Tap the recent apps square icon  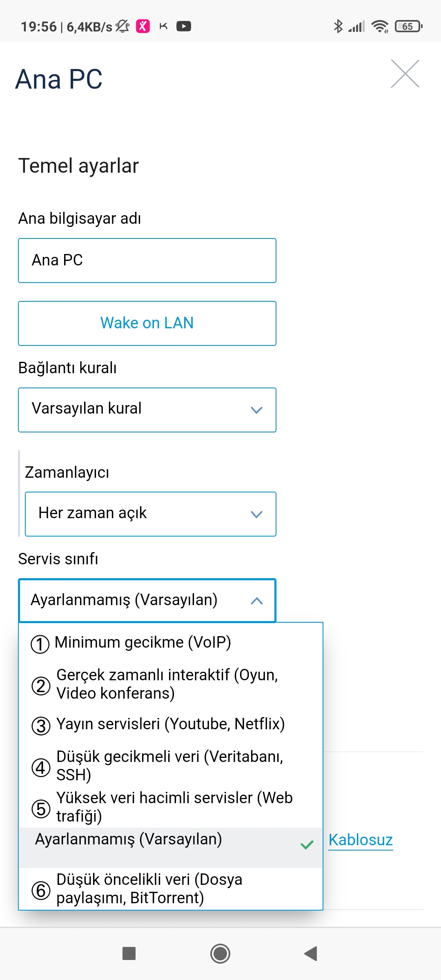point(129,954)
